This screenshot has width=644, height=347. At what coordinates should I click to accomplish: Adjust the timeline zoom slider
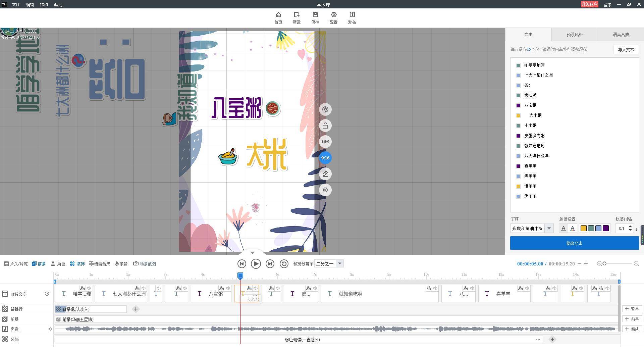[x=604, y=264]
